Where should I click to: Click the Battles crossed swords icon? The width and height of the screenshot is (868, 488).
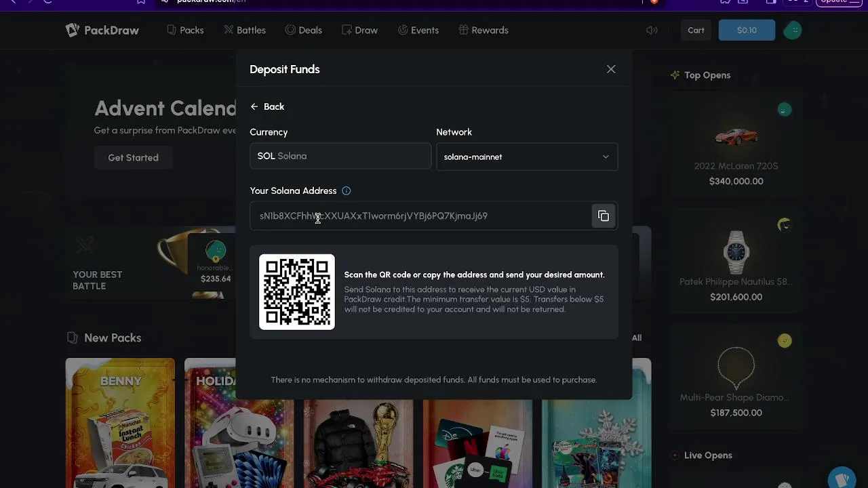[229, 30]
